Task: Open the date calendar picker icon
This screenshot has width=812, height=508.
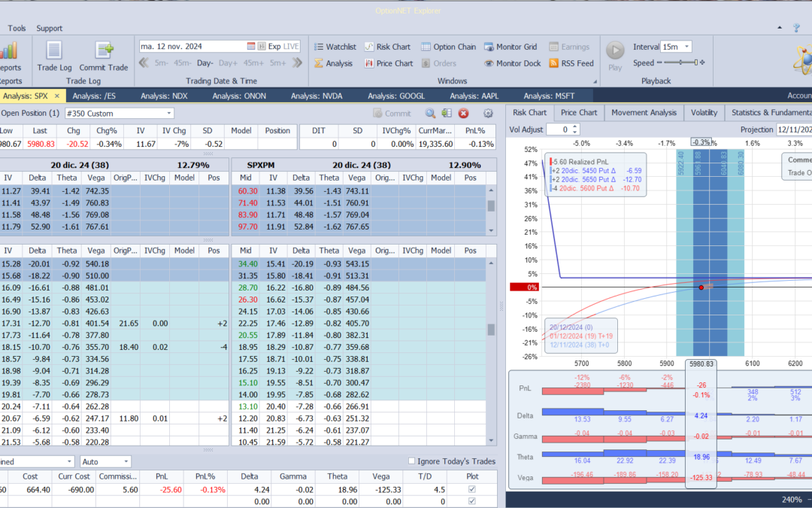Action: (x=251, y=46)
